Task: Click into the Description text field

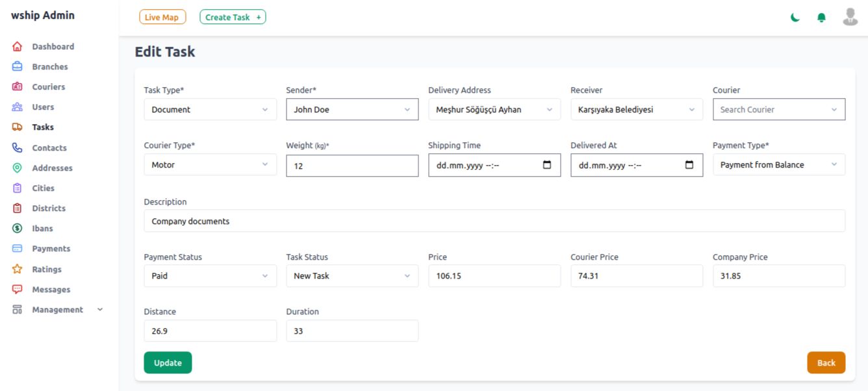Action: click(x=494, y=221)
